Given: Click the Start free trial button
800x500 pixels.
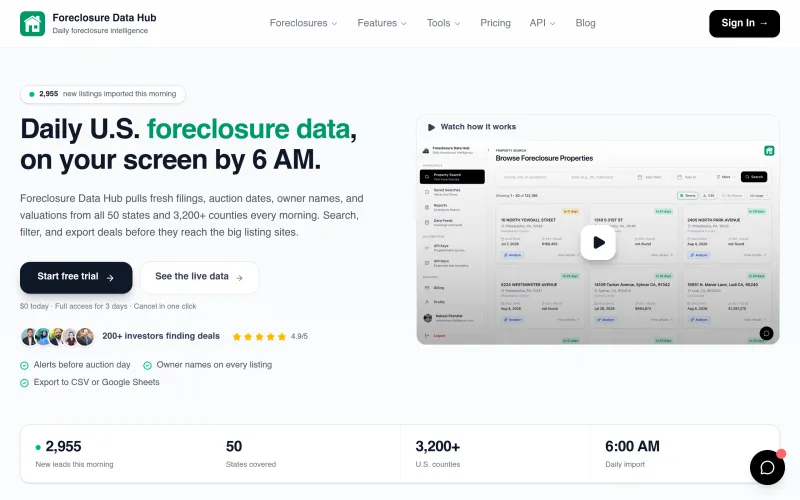Looking at the screenshot, I should pyautogui.click(x=76, y=278).
